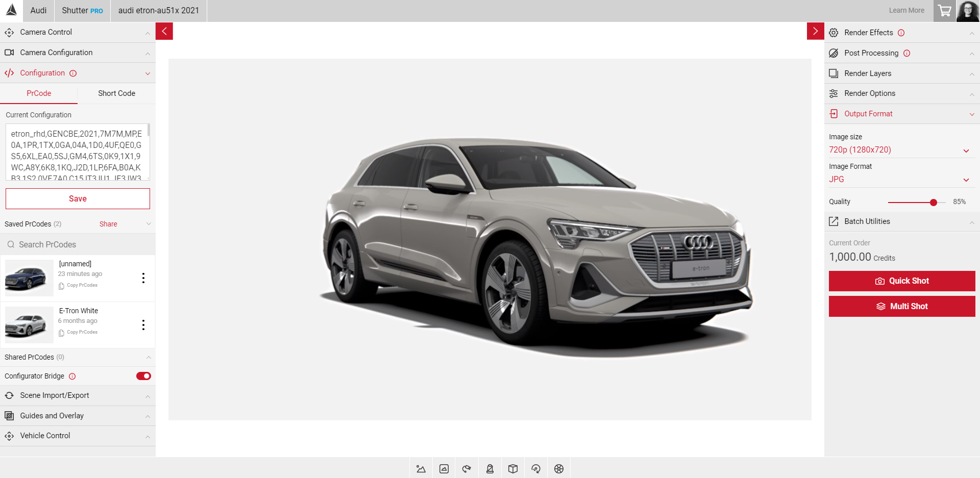Click the Render Layers icon
This screenshot has width=980, height=478.
(834, 73)
